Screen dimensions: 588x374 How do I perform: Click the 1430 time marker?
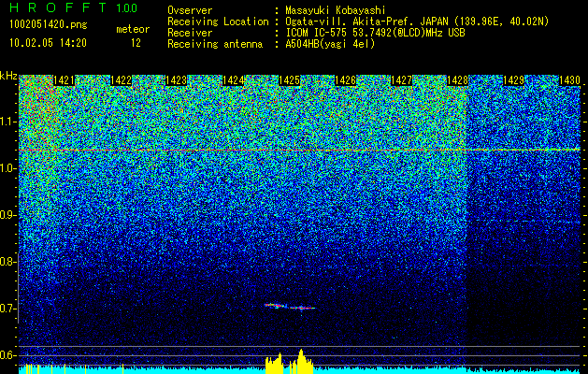(x=569, y=80)
